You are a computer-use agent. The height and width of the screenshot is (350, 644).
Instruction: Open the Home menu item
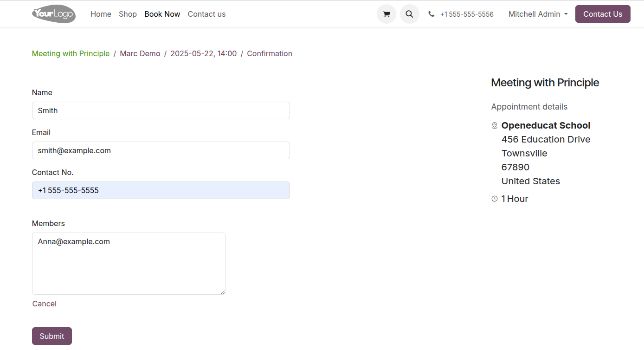pos(101,14)
